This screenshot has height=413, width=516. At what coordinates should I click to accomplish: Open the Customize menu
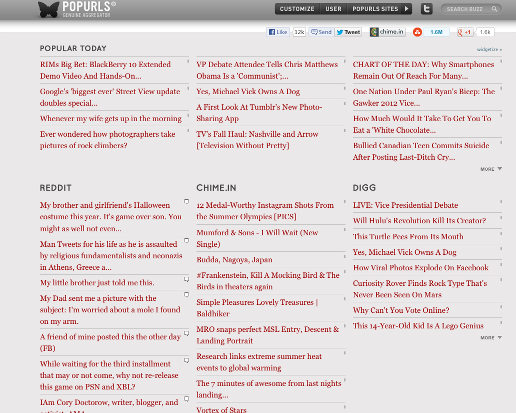coord(297,9)
